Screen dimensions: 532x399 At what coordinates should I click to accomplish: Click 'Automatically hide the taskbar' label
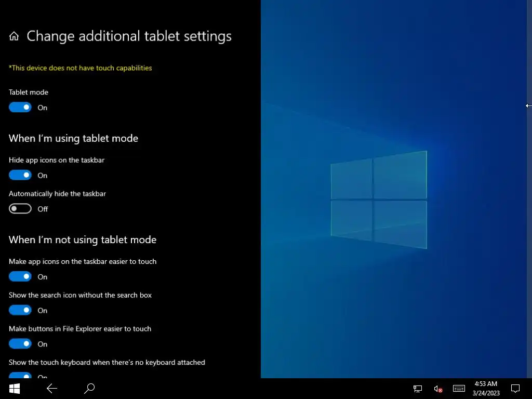pos(57,194)
